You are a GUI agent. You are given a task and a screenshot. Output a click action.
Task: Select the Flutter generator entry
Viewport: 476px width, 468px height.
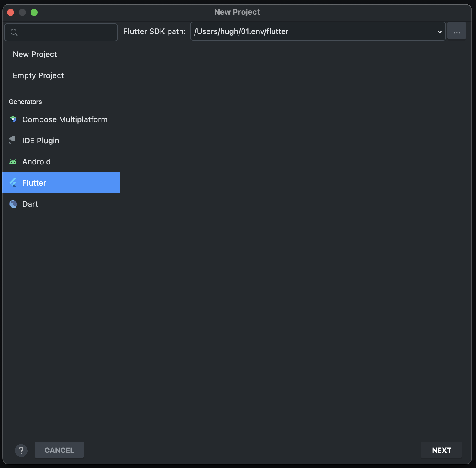[61, 183]
